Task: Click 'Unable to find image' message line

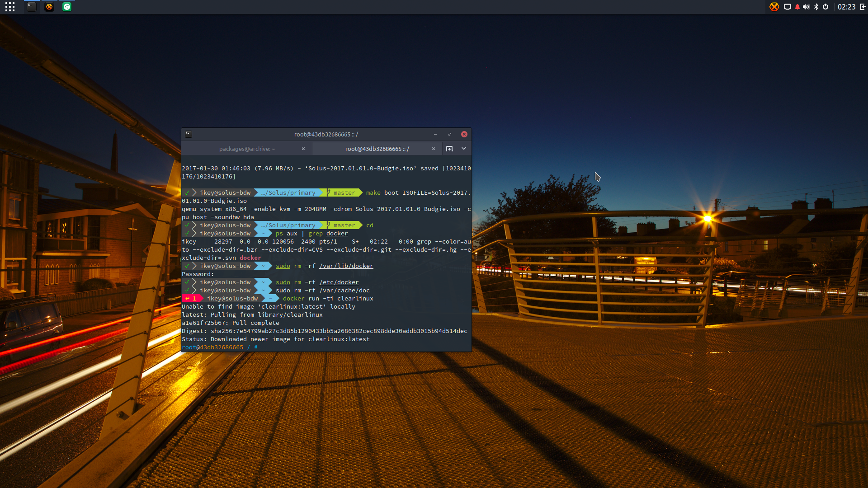Action: click(269, 307)
